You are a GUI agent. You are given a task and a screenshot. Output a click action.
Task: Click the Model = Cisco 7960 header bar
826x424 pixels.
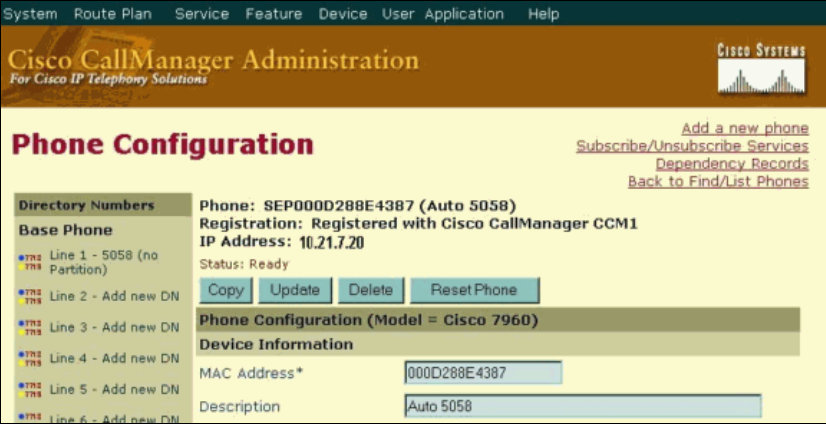[x=498, y=320]
